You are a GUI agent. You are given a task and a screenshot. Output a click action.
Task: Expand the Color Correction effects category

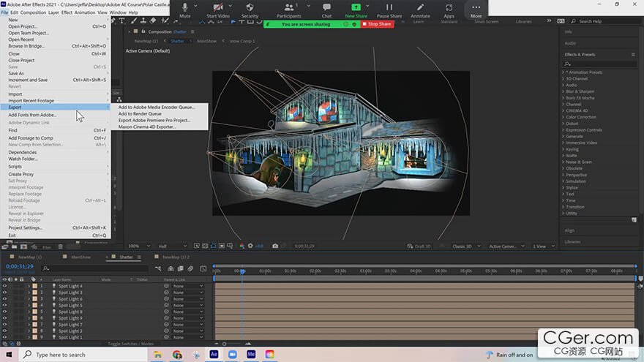(563, 117)
